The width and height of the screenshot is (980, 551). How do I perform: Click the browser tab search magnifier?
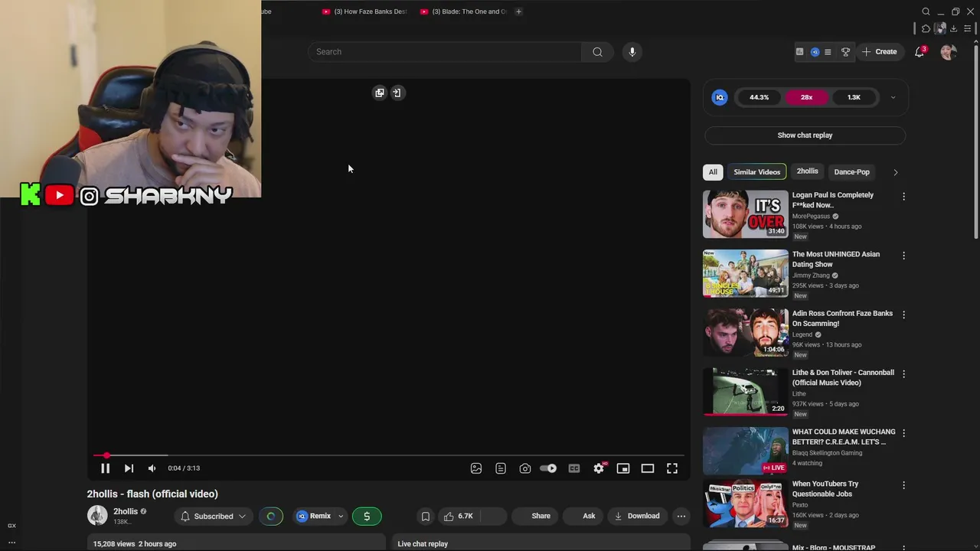click(926, 11)
